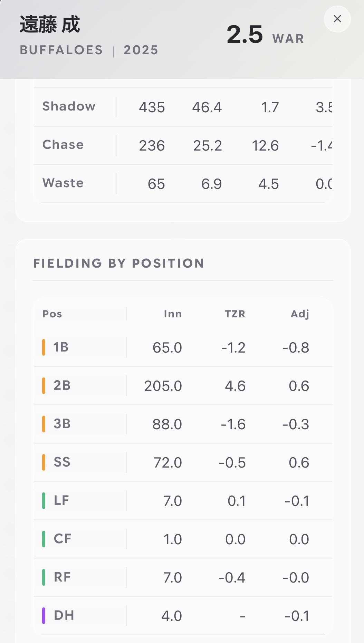
Task: Select the Shadow zone row
Action: click(x=183, y=107)
